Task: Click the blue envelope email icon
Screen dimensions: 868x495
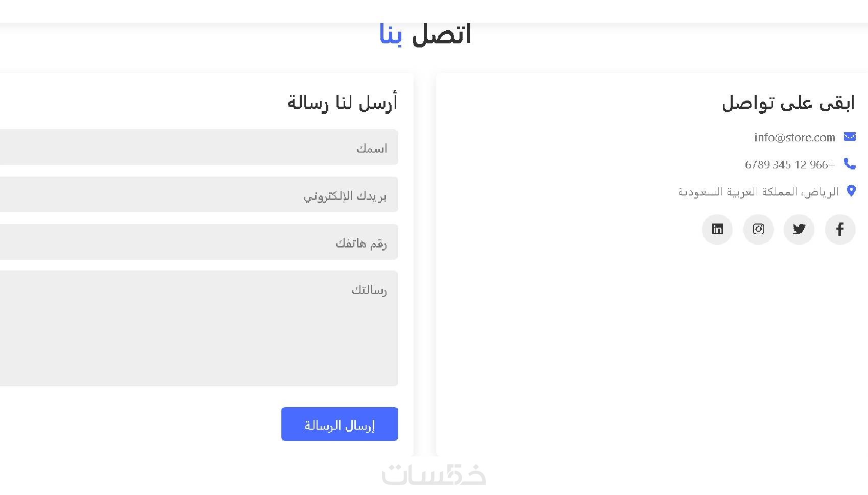Action: click(850, 137)
